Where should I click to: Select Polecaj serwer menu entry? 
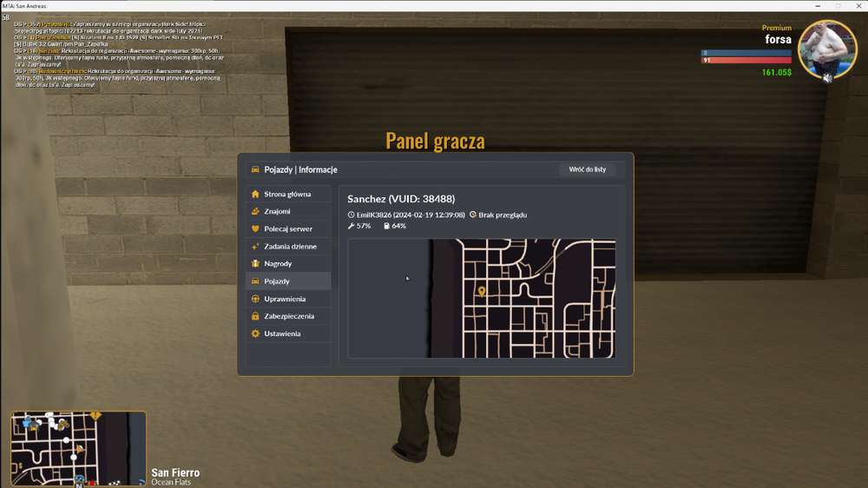(288, 228)
